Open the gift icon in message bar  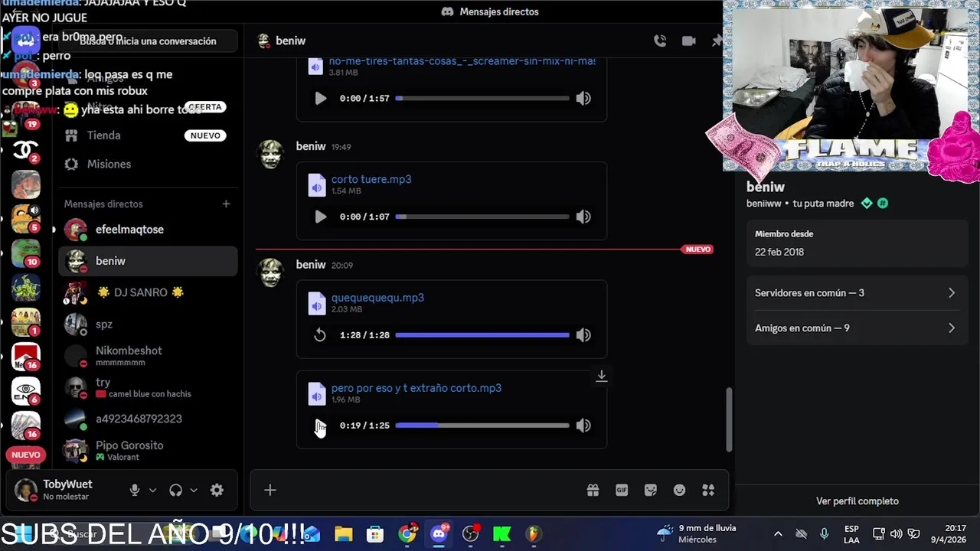(593, 490)
